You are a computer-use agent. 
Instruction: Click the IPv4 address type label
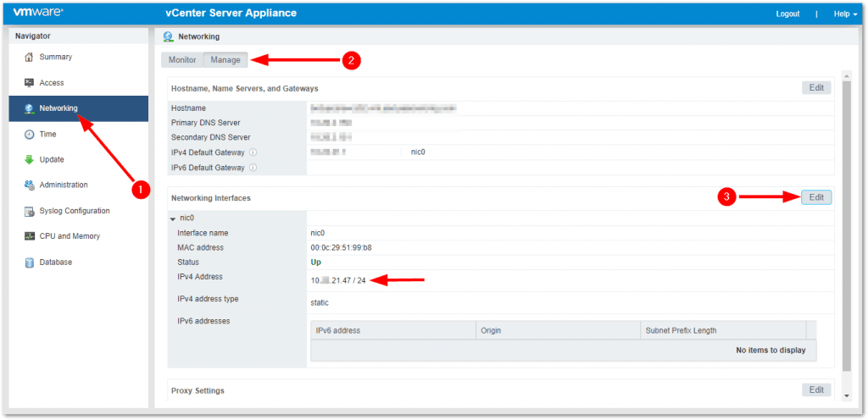208,299
